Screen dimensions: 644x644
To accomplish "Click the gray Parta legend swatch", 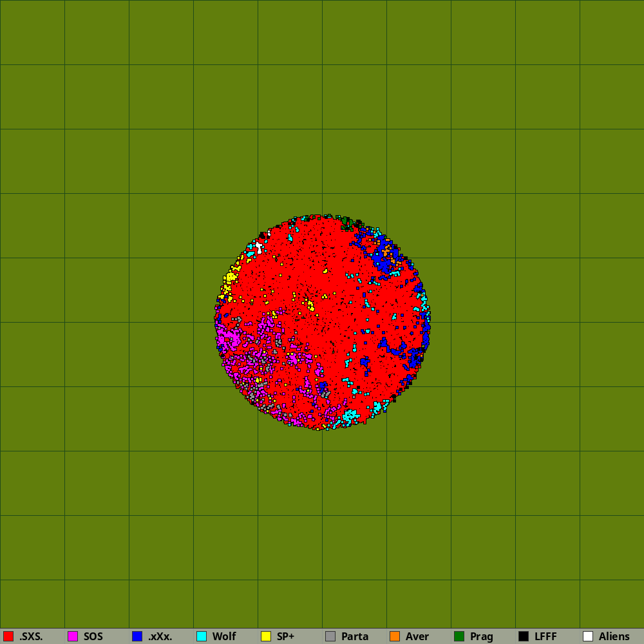I will 330,636.
